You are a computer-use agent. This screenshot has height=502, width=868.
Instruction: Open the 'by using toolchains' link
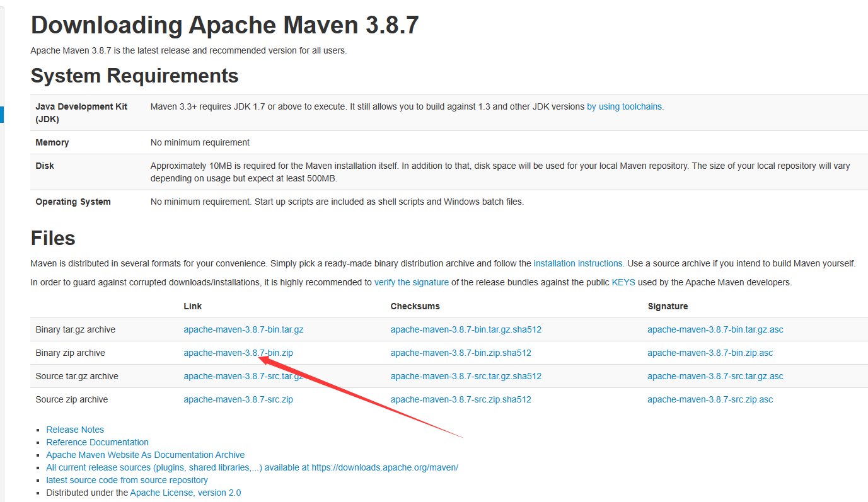tap(625, 106)
